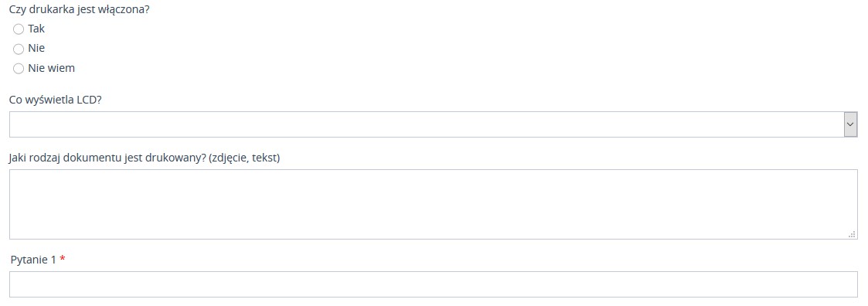Click the 'Tak' label text
The height and width of the screenshot is (306, 868).
coord(36,29)
